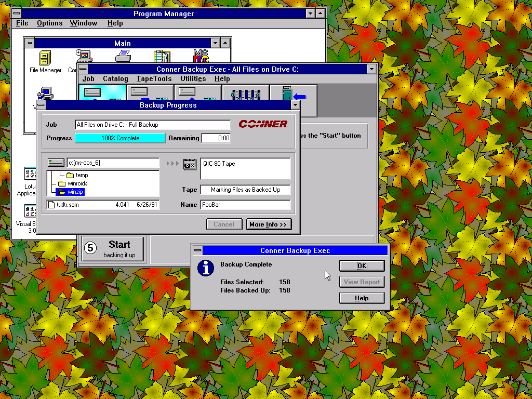Click the Main group window title bar
This screenshot has height=399, width=532.
(x=122, y=43)
